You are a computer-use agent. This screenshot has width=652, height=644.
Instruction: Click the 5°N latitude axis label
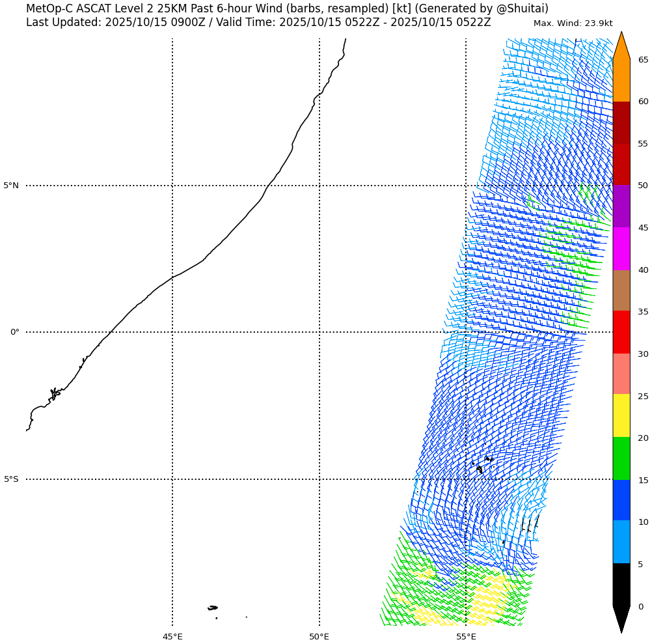(11, 186)
